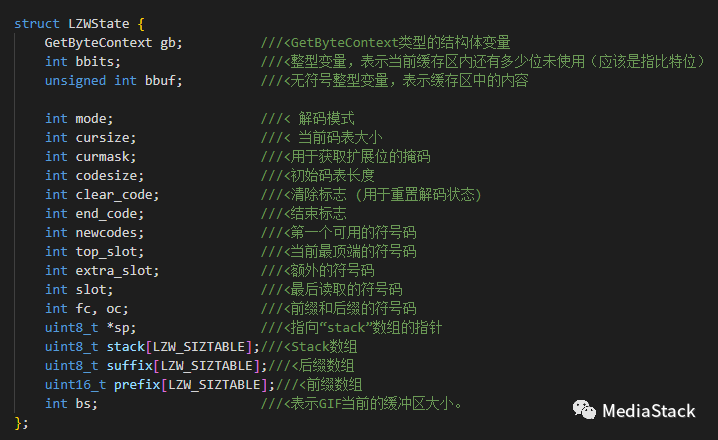This screenshot has height=440, width=718.
Task: Click the extra_slot variable name
Action: (116, 270)
